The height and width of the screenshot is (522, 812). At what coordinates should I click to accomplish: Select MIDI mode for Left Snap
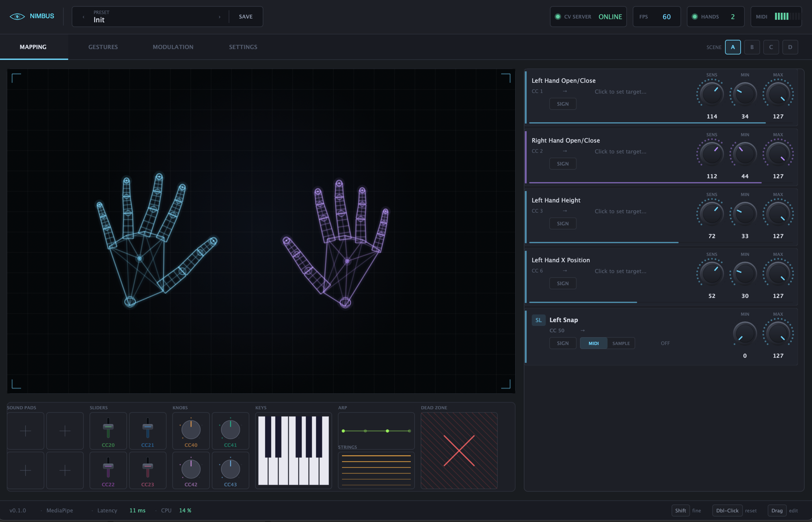click(594, 343)
